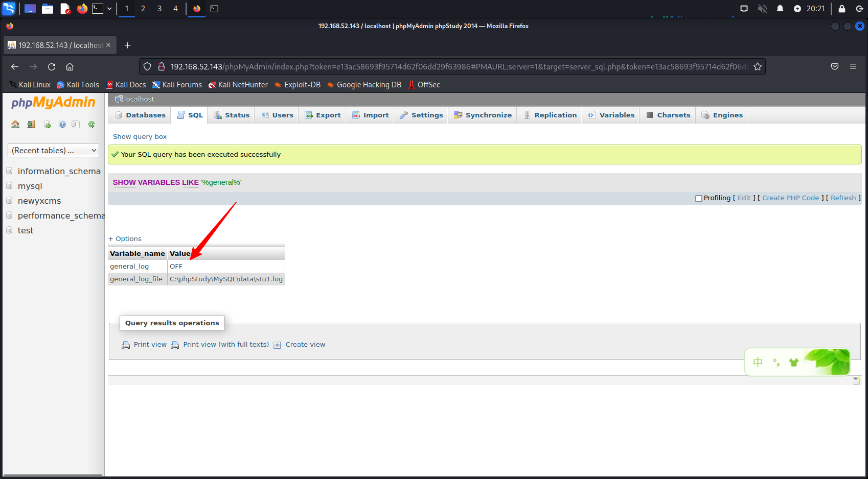Open the Pocket save icon
Image resolution: width=868 pixels, height=479 pixels.
click(x=835, y=66)
